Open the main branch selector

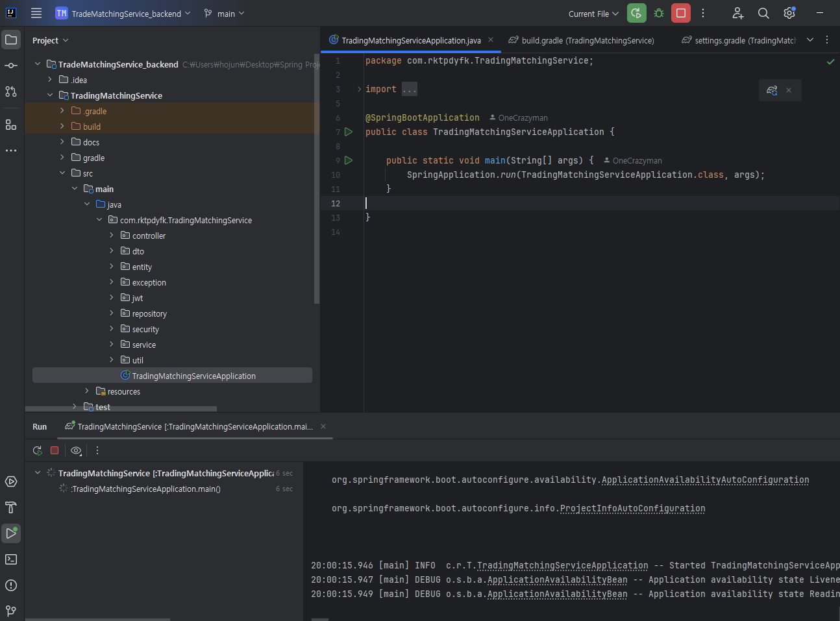[x=223, y=13]
